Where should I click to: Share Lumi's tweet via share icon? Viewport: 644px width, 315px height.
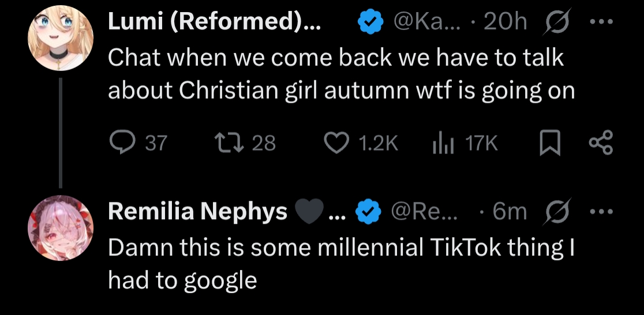601,142
